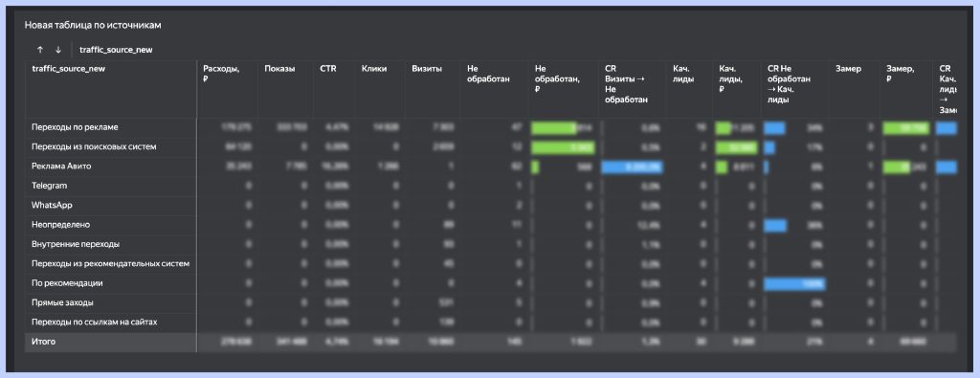Image resolution: width=980 pixels, height=378 pixels.
Task: Select the Telegram row
Action: [491, 187]
